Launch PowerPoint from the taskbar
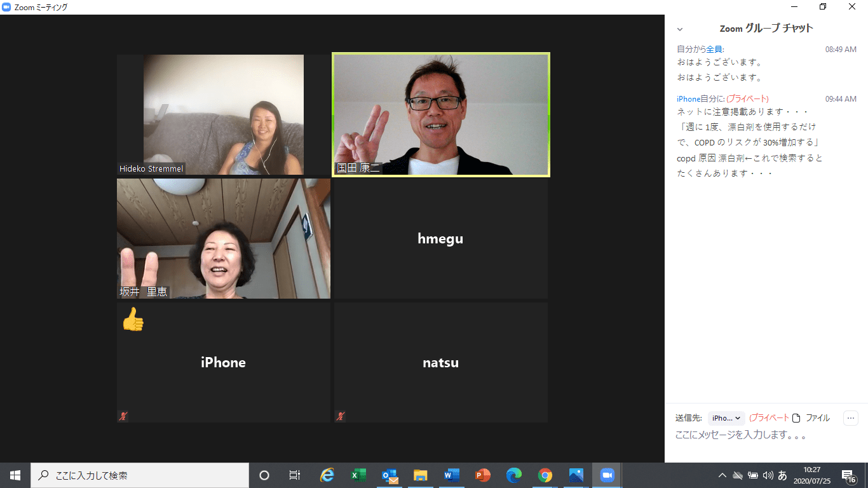868x488 pixels. (483, 475)
